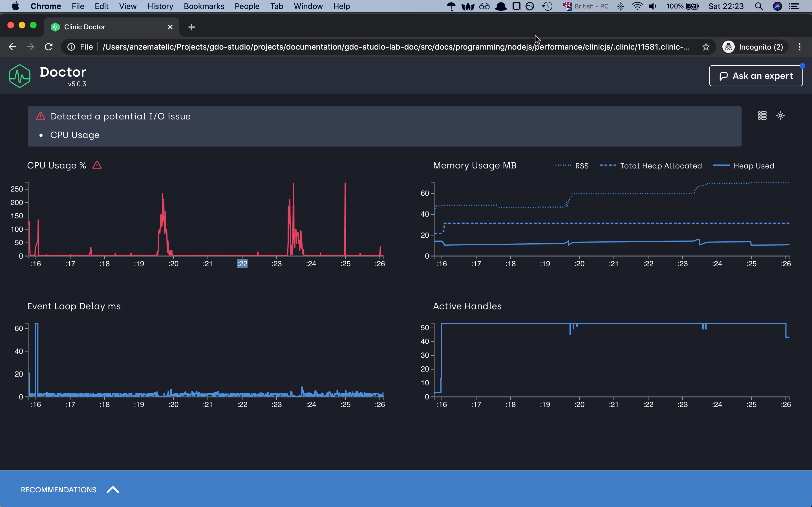Click the address bar URL field
The height and width of the screenshot is (507, 812).
click(x=396, y=47)
